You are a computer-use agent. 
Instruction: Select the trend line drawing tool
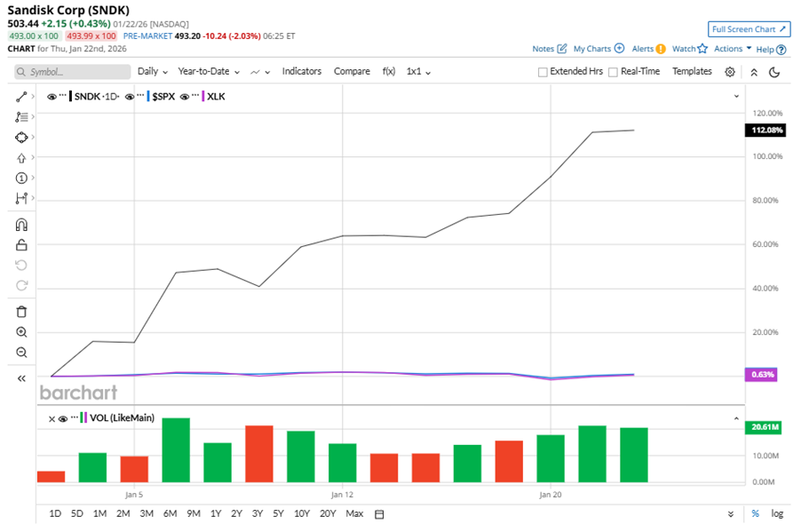21,97
